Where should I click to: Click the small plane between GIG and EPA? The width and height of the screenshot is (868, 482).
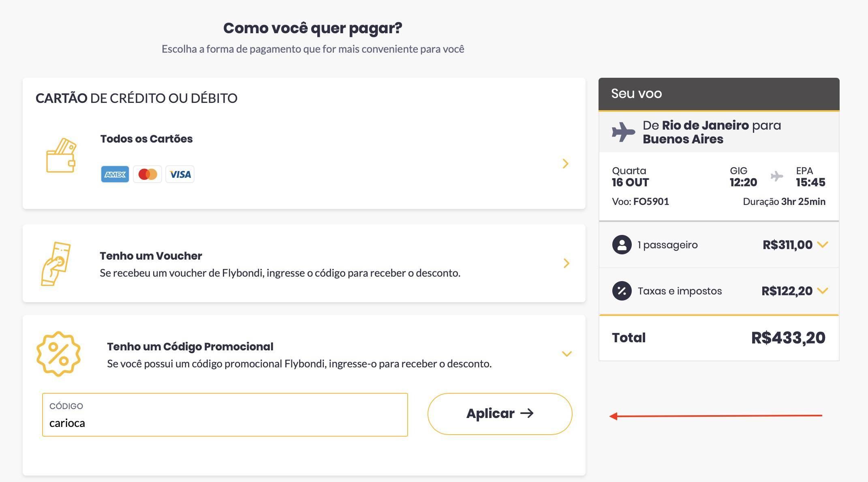point(776,176)
